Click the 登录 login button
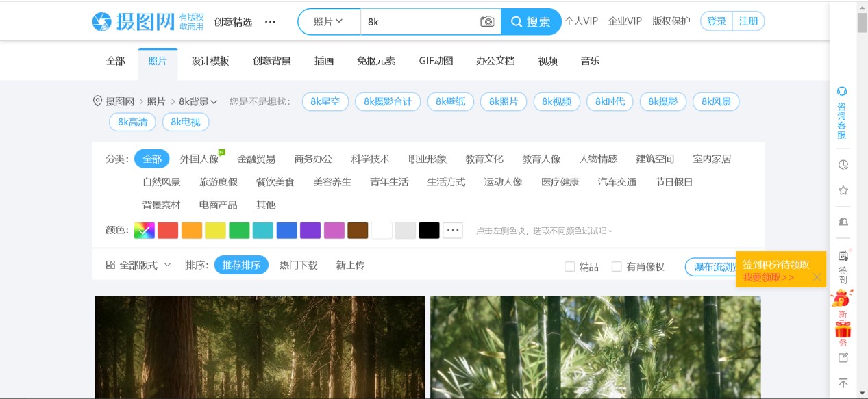 (716, 21)
